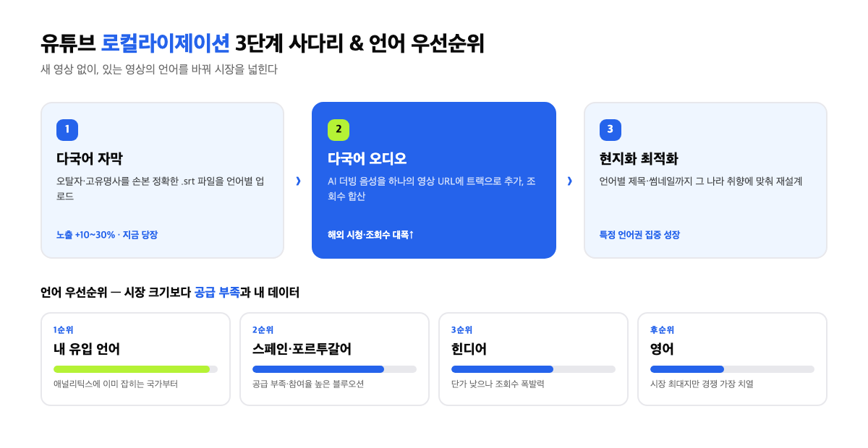Image resolution: width=868 pixels, height=448 pixels.
Task: Click the green progress bar under 내 유입 언어
Action: pos(135,369)
